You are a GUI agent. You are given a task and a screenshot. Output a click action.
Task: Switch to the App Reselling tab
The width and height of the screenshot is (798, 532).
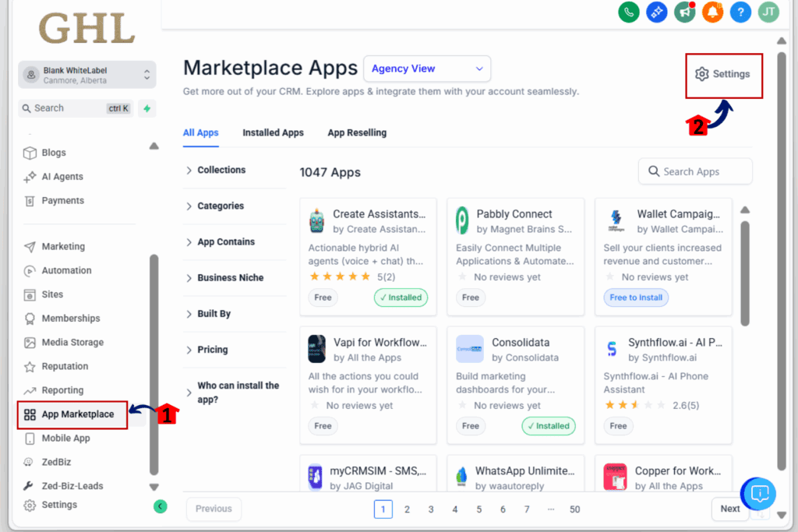pos(357,132)
